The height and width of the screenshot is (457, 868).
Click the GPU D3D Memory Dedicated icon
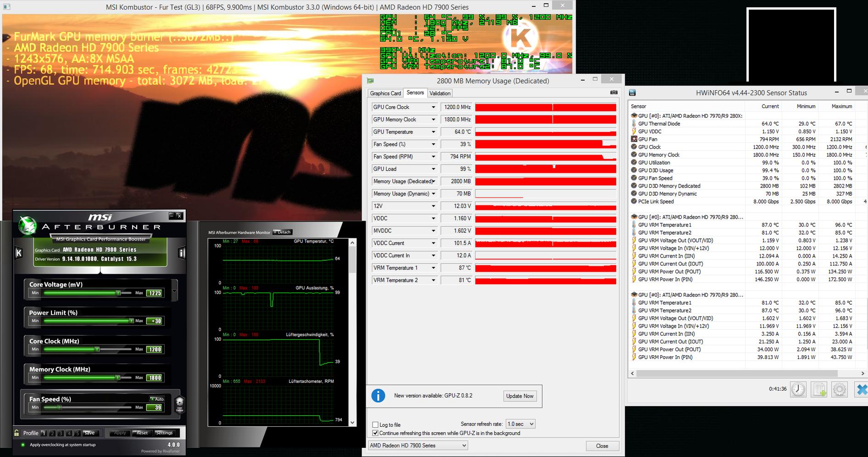634,186
